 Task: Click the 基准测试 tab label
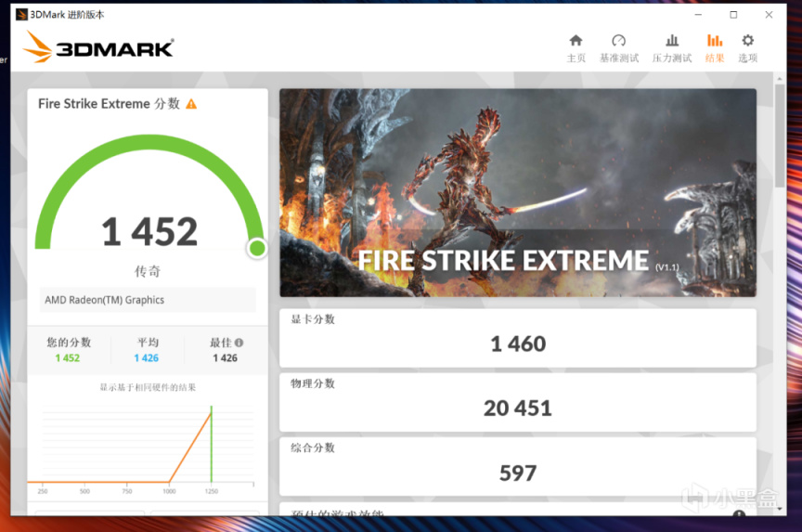[x=619, y=58]
